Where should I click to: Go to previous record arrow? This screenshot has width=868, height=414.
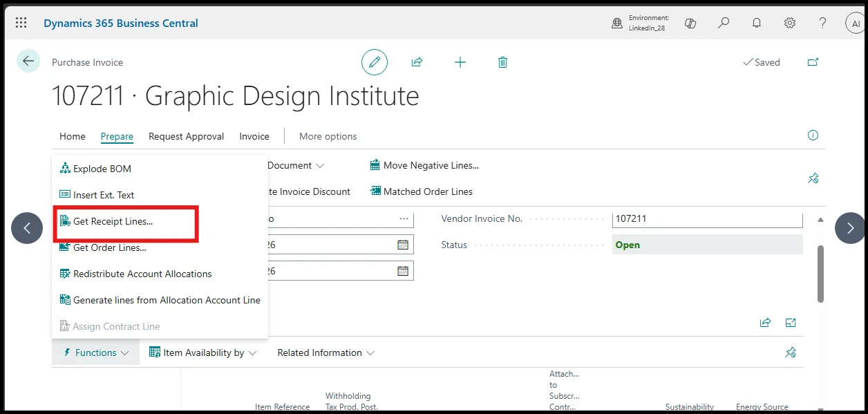pos(27,228)
